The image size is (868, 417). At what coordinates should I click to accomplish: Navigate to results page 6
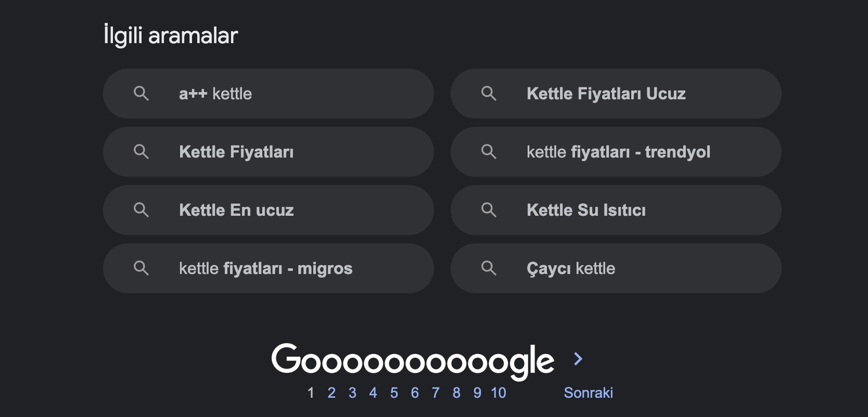pyautogui.click(x=415, y=393)
